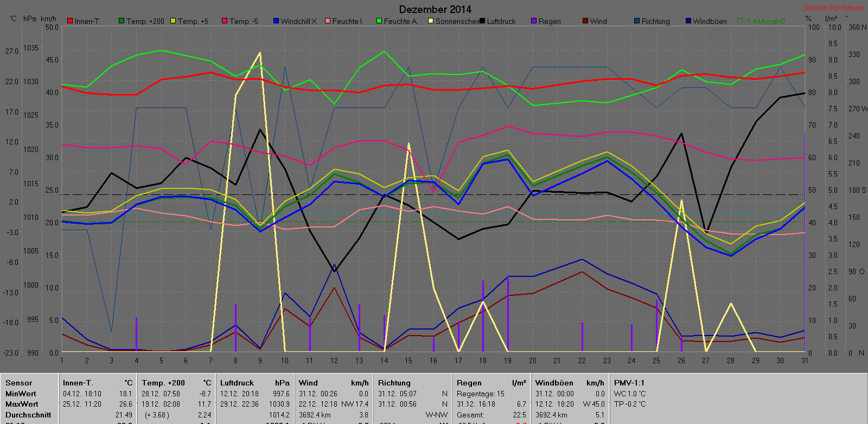Click the bright green Feuchte A. legend swatch
Screen dimensions: 868x424
[379, 21]
